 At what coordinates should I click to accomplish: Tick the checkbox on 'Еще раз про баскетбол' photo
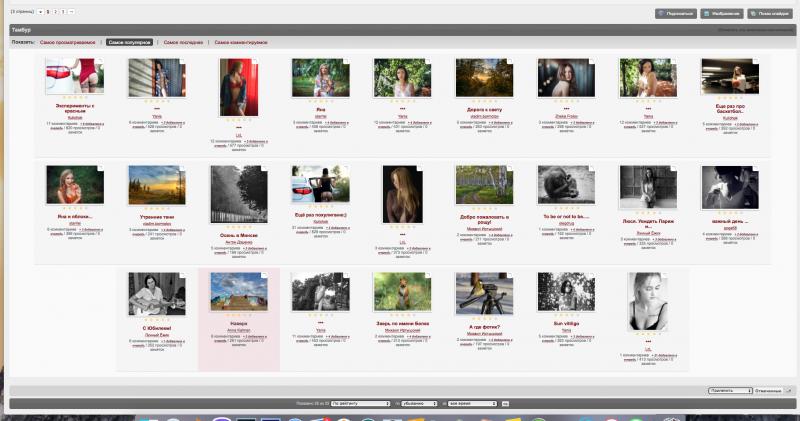756,61
